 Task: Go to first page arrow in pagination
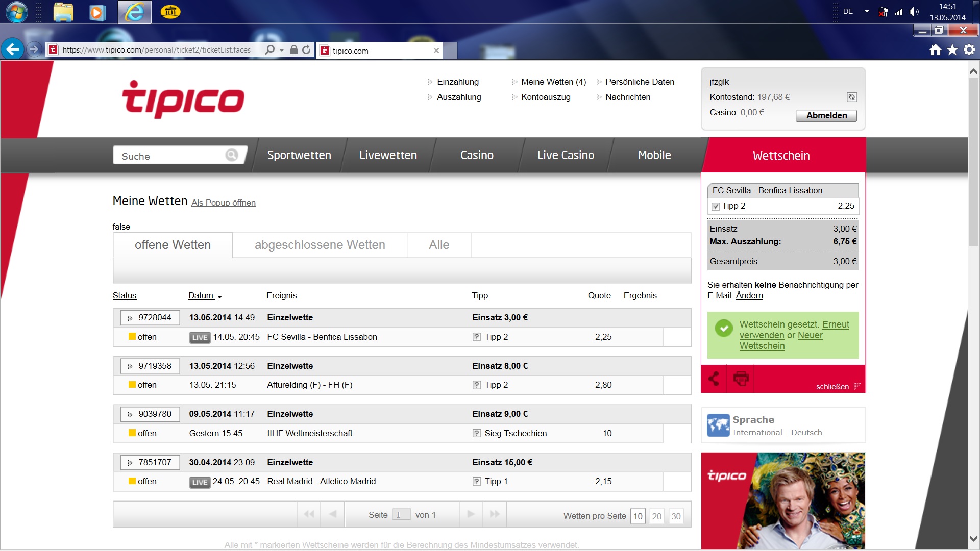click(309, 514)
